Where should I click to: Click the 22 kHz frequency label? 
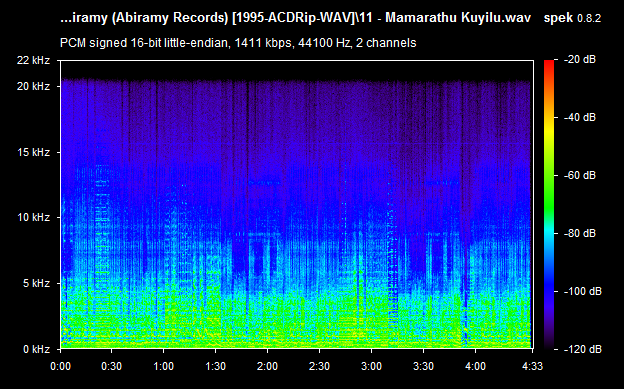(33, 60)
